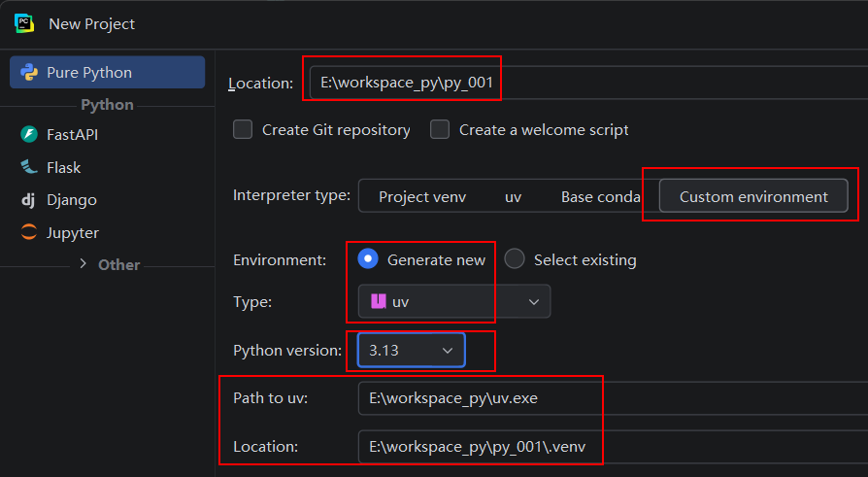Click the New Project window title
This screenshot has height=477, width=868.
tap(91, 24)
